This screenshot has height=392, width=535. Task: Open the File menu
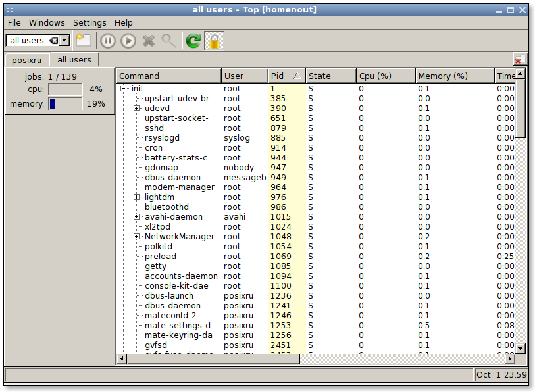[x=14, y=23]
